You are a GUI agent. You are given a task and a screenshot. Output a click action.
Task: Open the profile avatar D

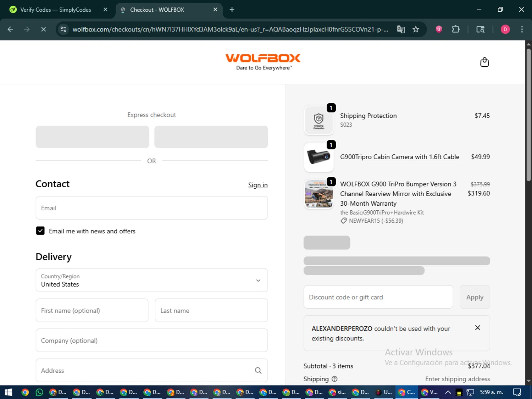click(x=505, y=29)
